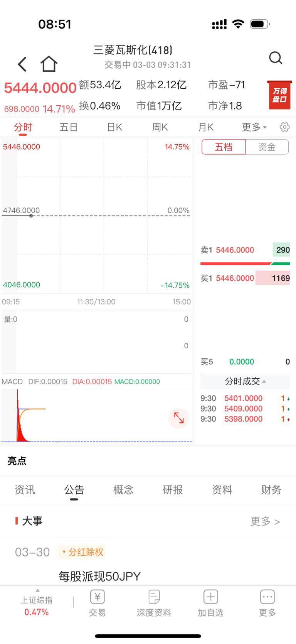Tap the 03-30 event date
Viewport: 296px width, 644px height.
pyautogui.click(x=32, y=552)
